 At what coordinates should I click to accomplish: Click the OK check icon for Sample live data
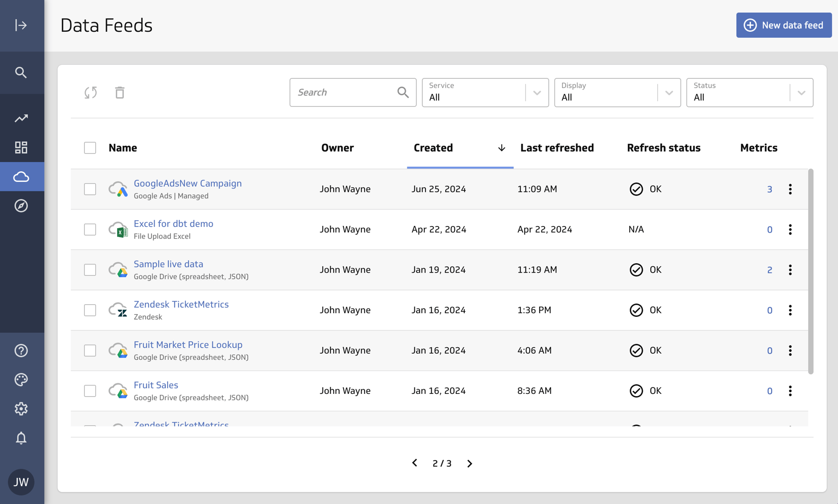point(636,270)
